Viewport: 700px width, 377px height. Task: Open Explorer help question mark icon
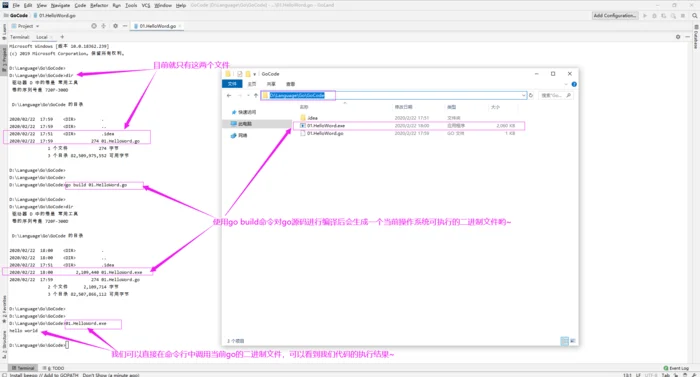574,84
